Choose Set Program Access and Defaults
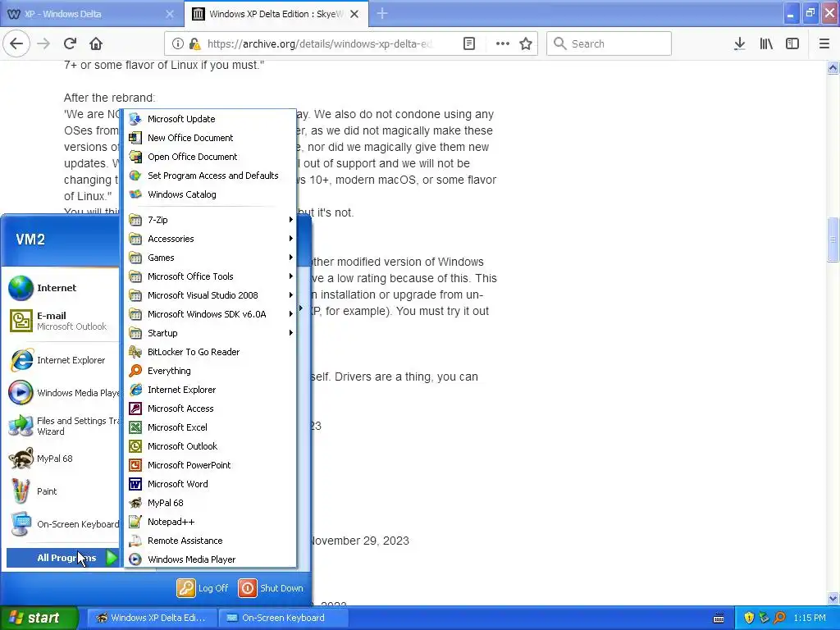Viewport: 840px width, 630px height. (x=211, y=176)
